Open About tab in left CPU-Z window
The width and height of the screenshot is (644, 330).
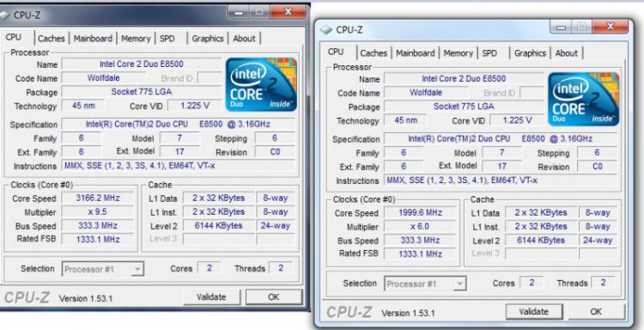point(244,38)
